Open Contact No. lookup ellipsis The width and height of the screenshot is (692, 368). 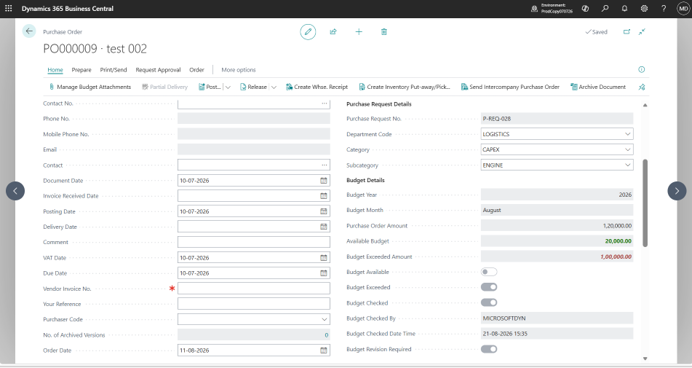[324, 103]
